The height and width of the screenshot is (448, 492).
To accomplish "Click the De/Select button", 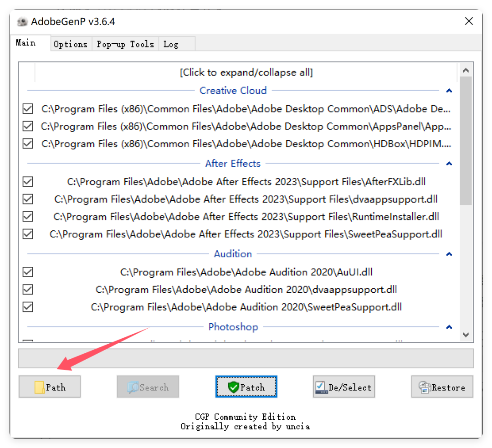I will coord(344,387).
